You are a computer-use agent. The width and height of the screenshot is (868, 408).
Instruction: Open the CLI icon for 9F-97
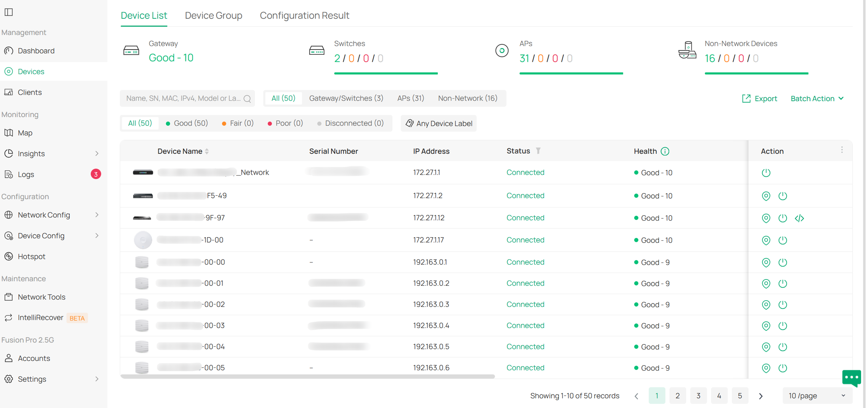tap(799, 218)
